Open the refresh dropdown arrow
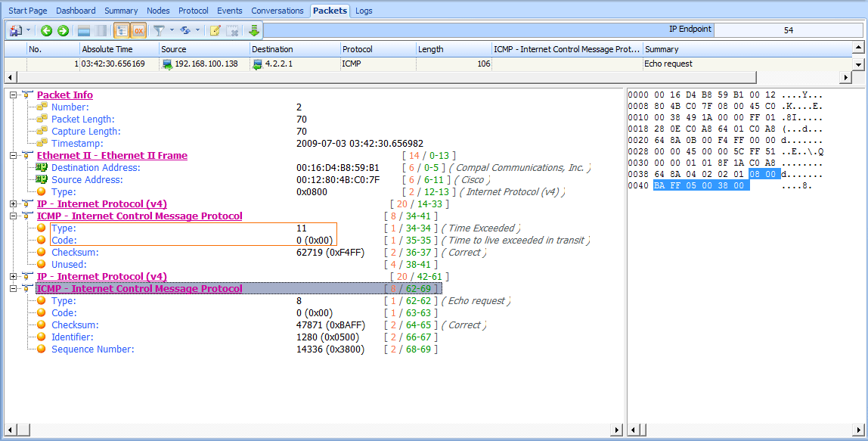The image size is (868, 441). pos(197,30)
